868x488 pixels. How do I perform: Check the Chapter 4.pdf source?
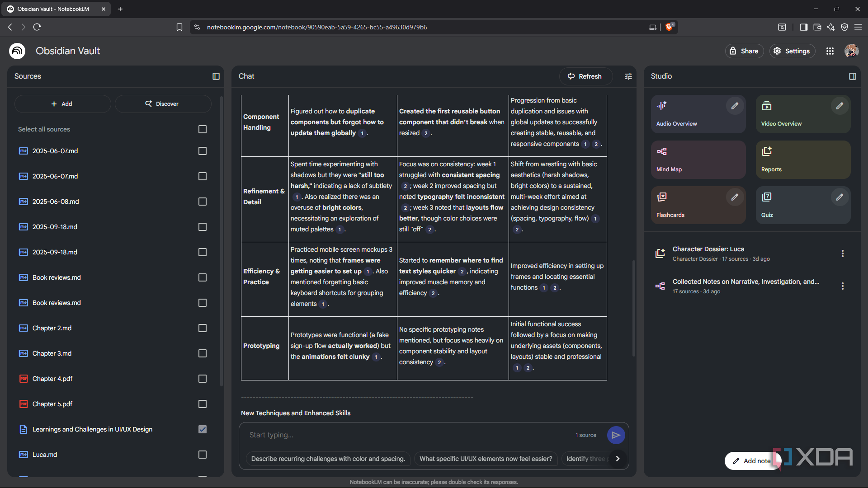[x=203, y=379]
